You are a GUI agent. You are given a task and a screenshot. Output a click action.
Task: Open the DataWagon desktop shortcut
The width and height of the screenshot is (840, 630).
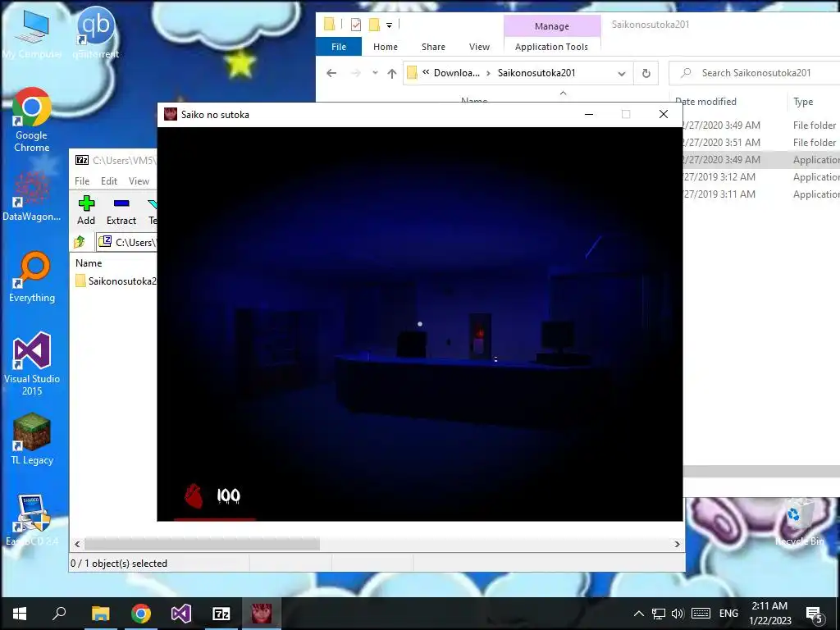tap(32, 196)
